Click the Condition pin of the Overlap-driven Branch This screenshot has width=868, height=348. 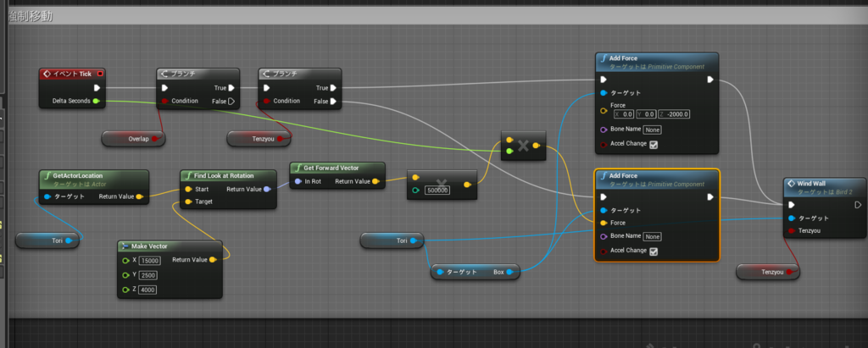point(165,102)
